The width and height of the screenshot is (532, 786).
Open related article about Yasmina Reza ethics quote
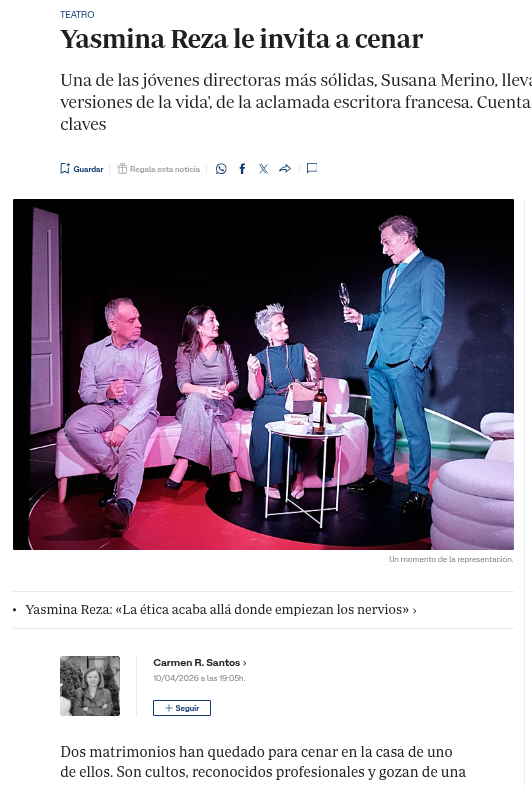(x=218, y=610)
